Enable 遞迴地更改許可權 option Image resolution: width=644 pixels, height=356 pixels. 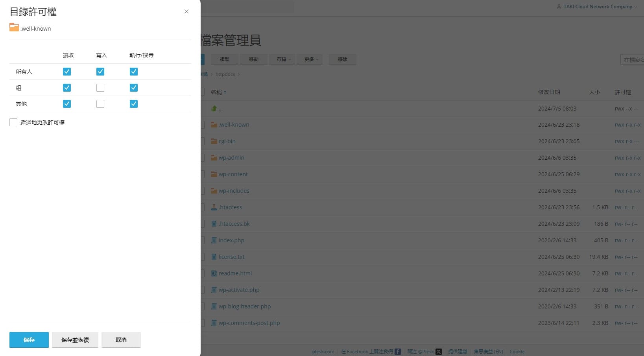pos(13,122)
